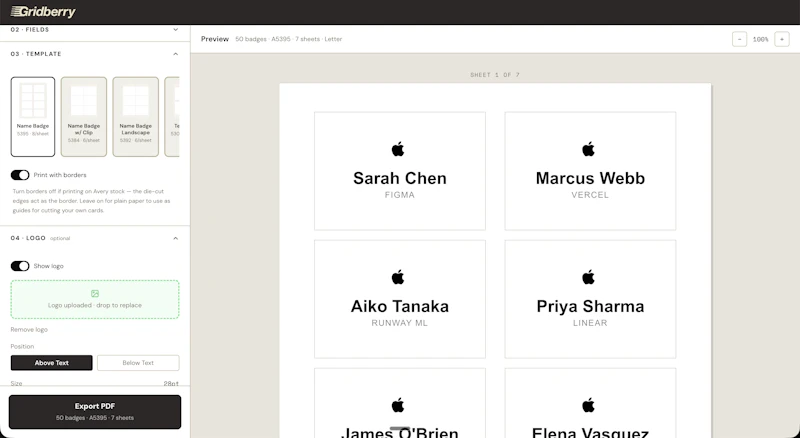Click the RUNWAY ML company text
This screenshot has height=438, width=800.
399,323
